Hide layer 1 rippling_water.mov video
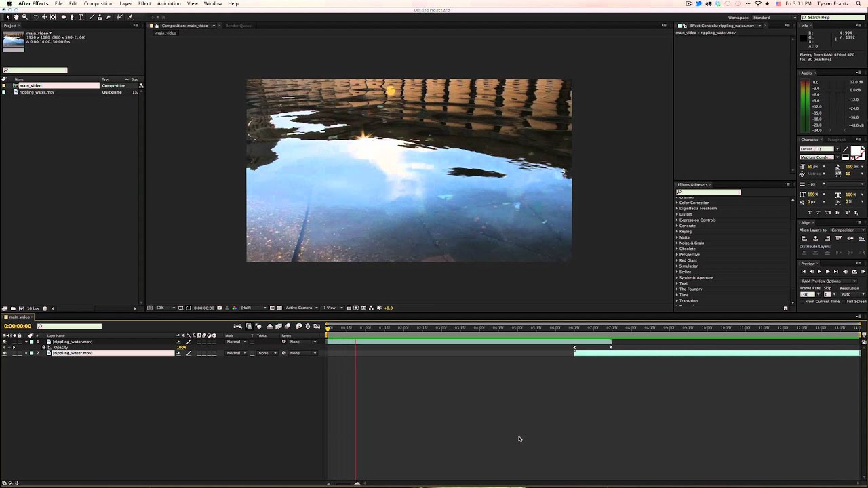The image size is (868, 488). tap(4, 342)
